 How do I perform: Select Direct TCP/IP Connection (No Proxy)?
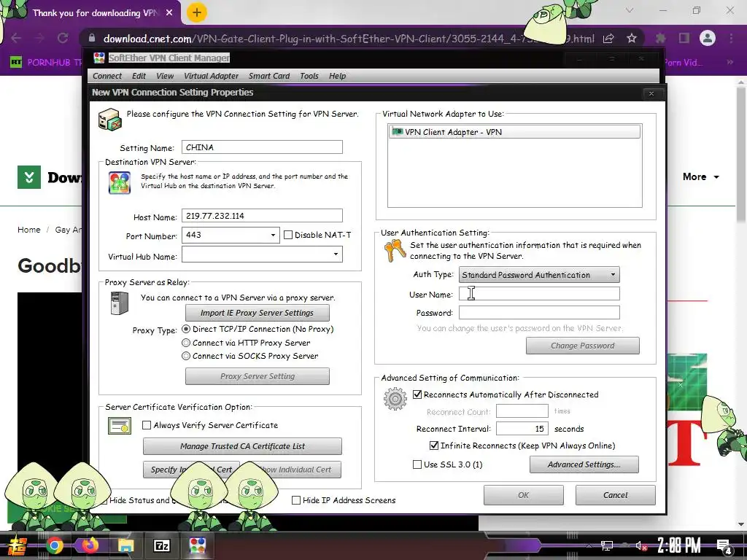pos(186,329)
